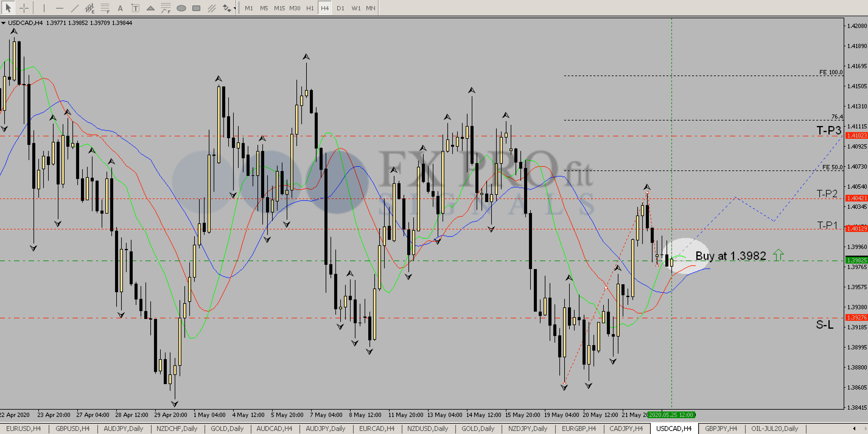
Task: Toggle the H1 timeframe button
Action: pos(310,8)
